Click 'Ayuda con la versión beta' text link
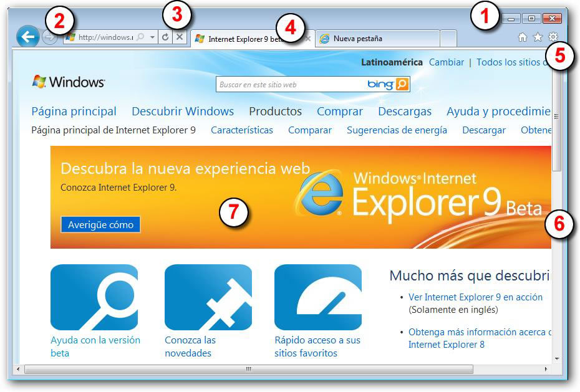This screenshot has width=580, height=392. [95, 346]
